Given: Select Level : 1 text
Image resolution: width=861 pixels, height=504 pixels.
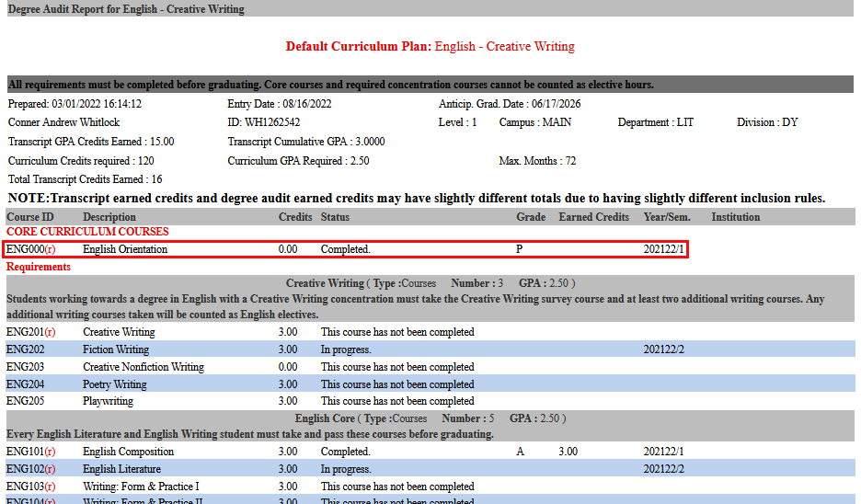Looking at the screenshot, I should click(x=458, y=122).
